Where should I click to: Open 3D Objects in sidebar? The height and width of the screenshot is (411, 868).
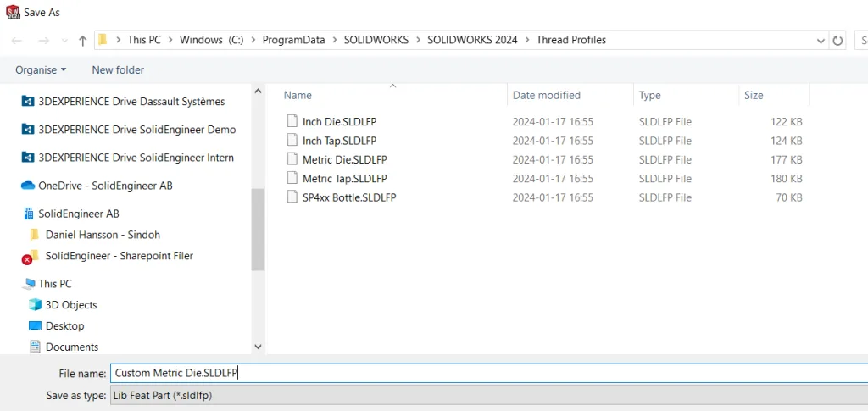pos(71,305)
